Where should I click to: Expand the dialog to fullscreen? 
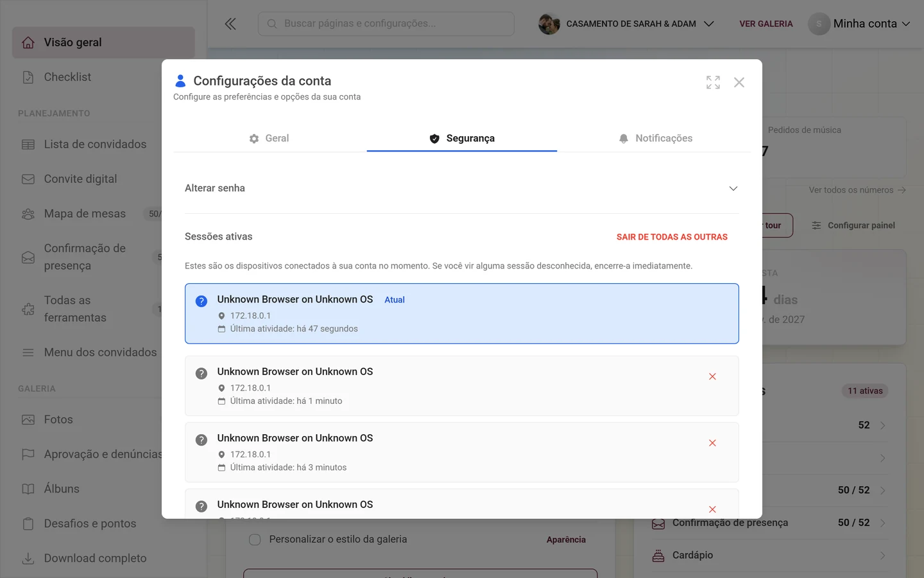pyautogui.click(x=713, y=82)
